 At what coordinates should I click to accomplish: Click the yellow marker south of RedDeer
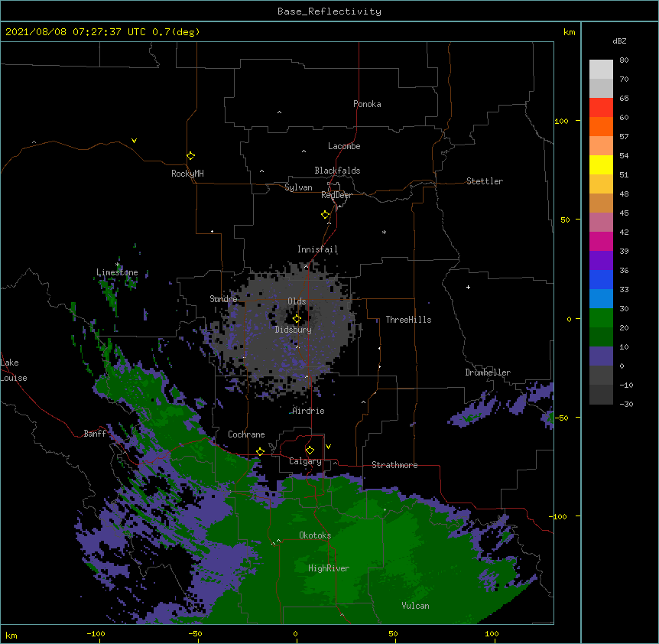tap(325, 215)
